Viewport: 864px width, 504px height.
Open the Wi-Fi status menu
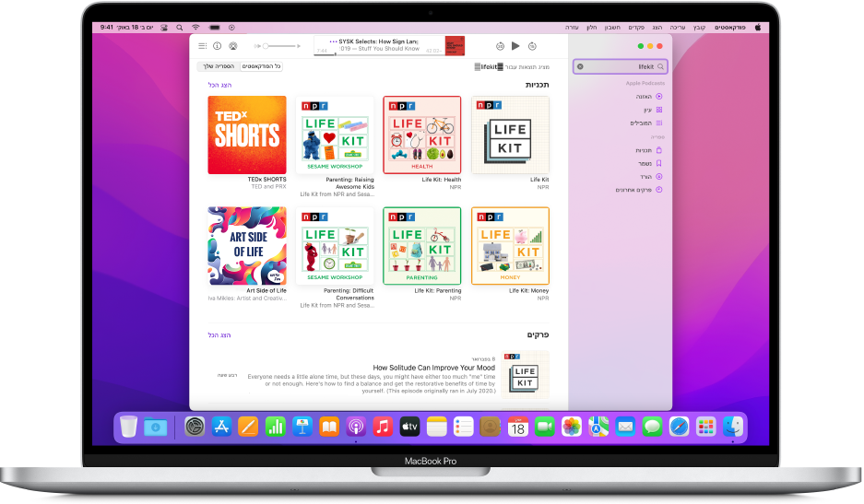195,27
